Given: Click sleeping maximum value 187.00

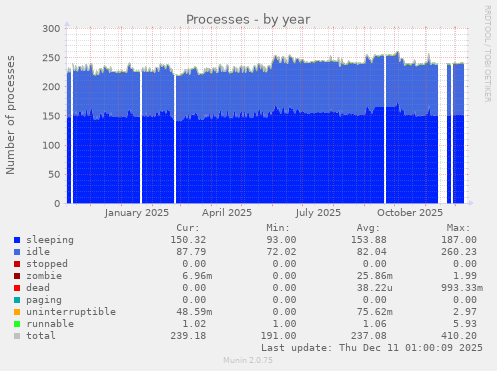Looking at the screenshot, I should pos(459,240).
